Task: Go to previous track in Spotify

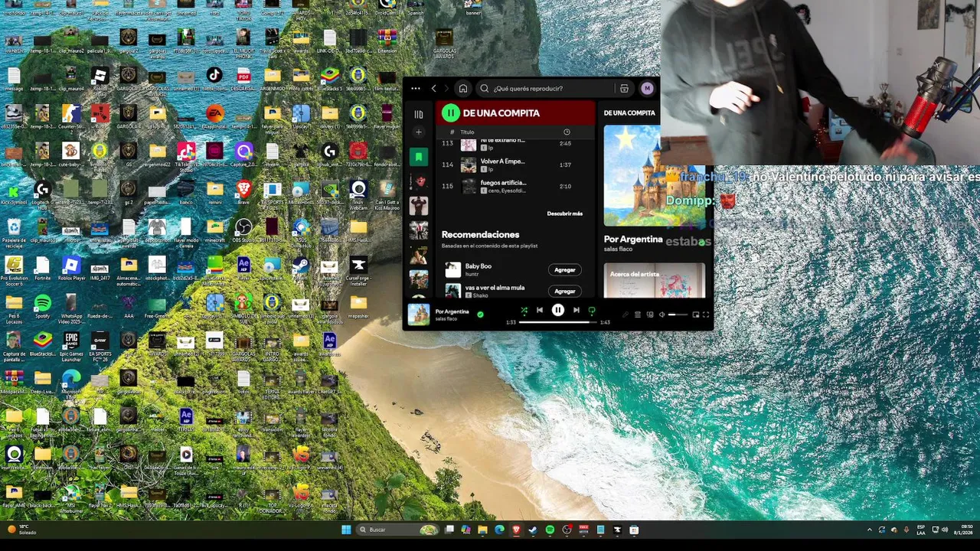Action: [x=539, y=310]
